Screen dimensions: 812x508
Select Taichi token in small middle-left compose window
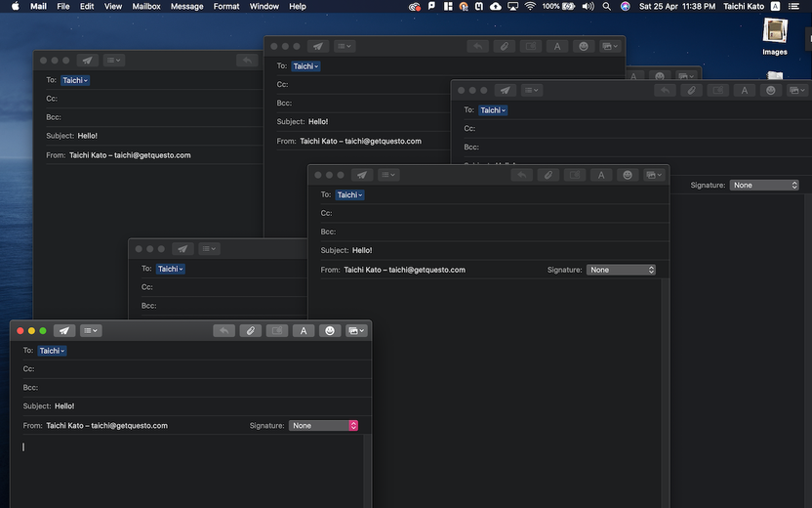(171, 269)
